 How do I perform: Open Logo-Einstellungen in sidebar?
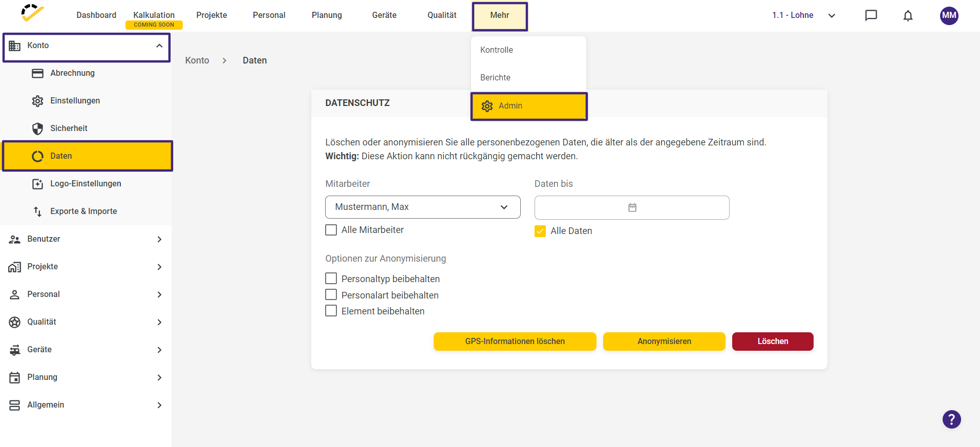(x=86, y=184)
